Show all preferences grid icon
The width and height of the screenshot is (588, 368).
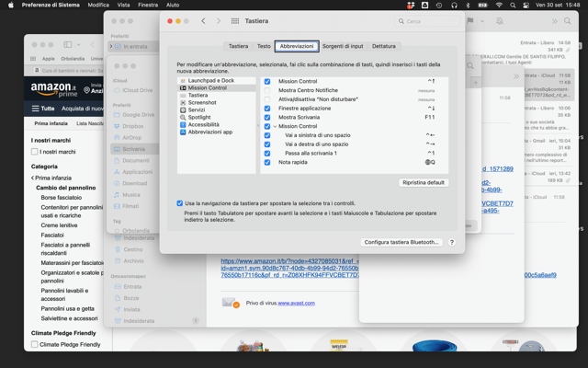point(235,21)
